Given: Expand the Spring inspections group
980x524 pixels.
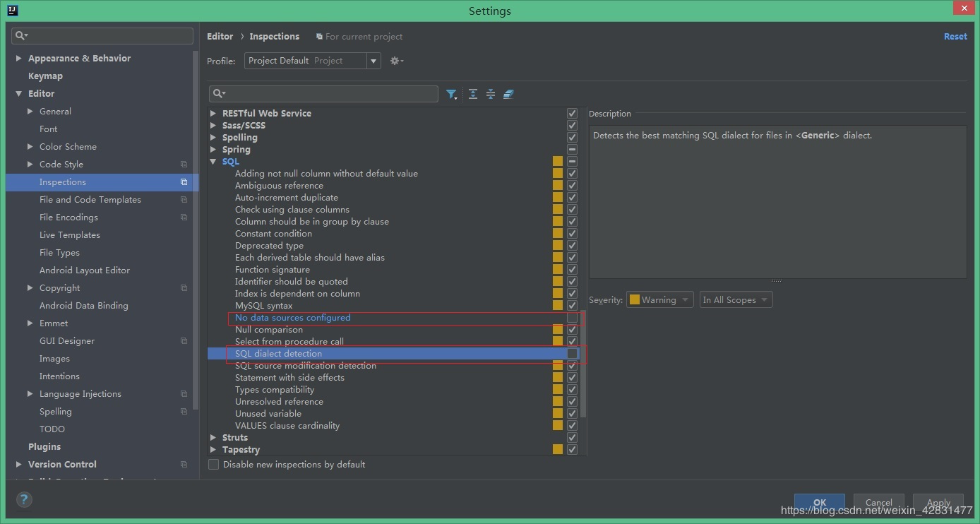Looking at the screenshot, I should [213, 150].
